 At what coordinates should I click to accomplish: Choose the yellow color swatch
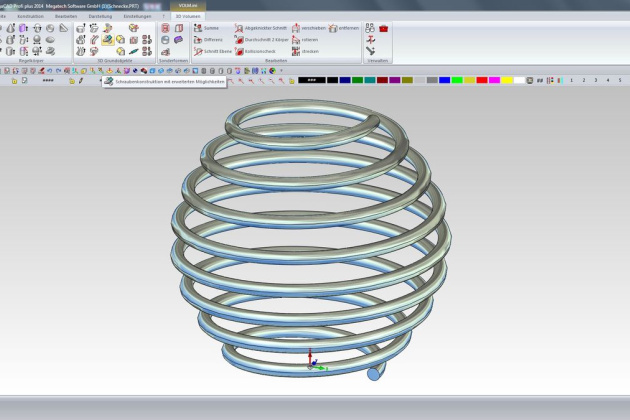(x=507, y=80)
